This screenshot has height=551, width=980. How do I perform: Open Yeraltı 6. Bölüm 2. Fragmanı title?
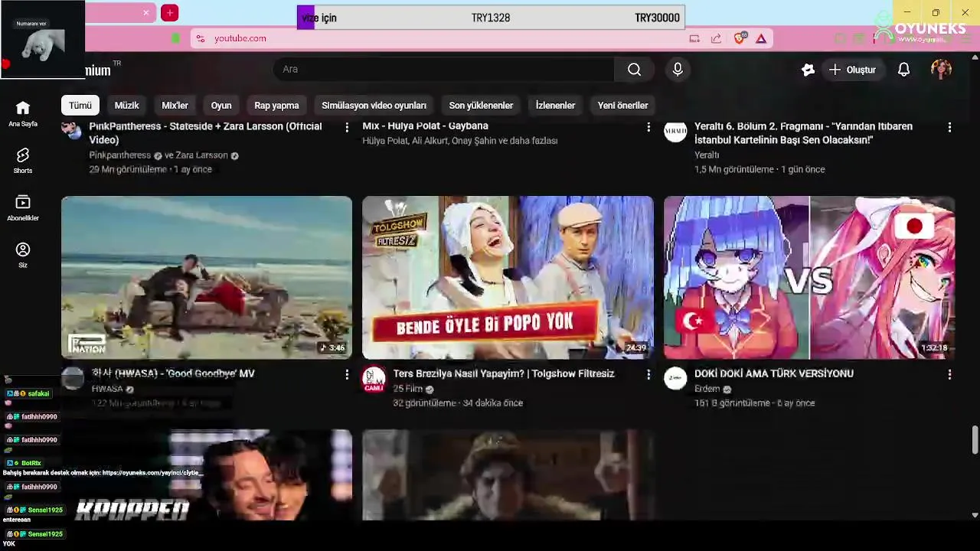(803, 133)
